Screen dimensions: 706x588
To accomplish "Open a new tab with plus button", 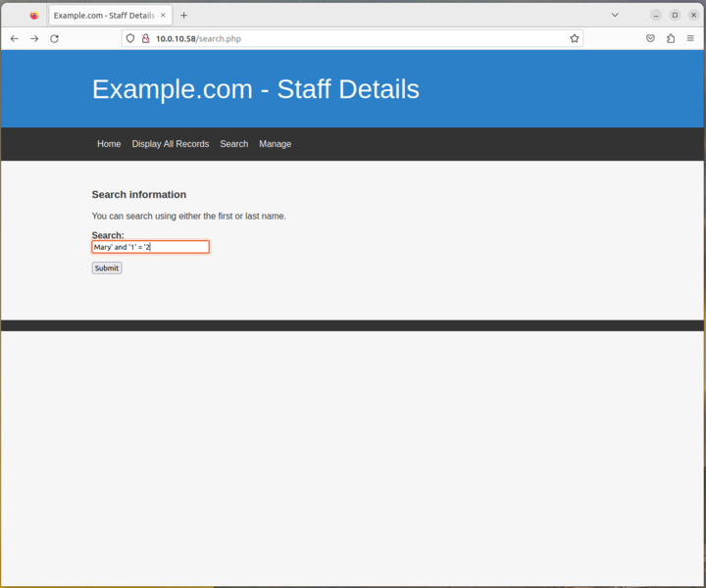I will pos(183,16).
